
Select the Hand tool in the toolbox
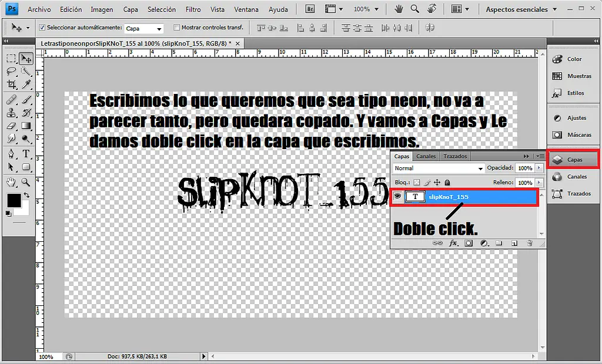pos(11,182)
